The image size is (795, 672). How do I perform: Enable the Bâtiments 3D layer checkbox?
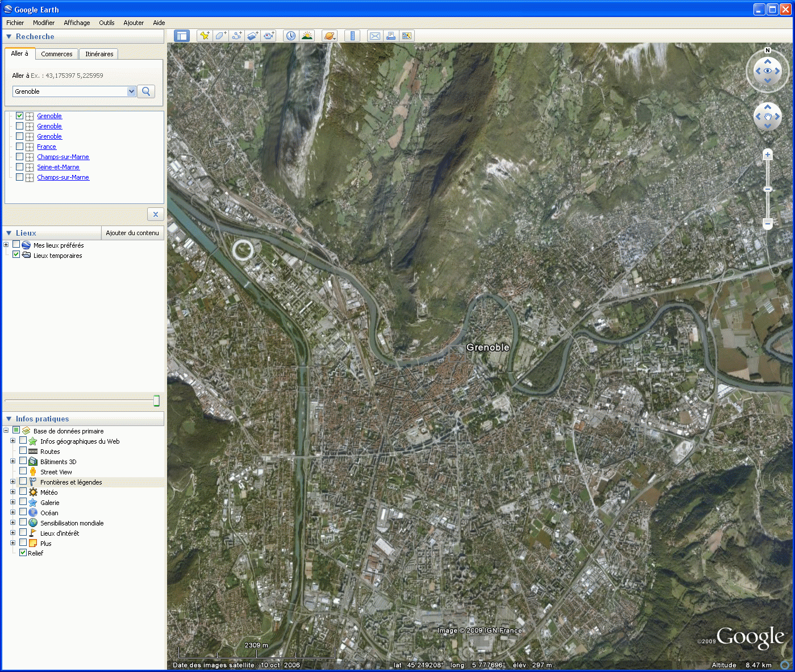pyautogui.click(x=23, y=461)
